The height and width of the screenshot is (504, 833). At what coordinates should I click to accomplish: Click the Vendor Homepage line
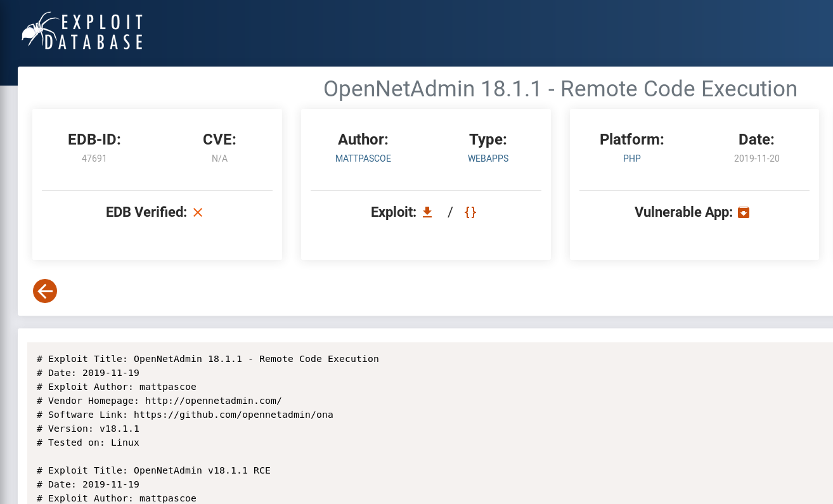(x=159, y=401)
